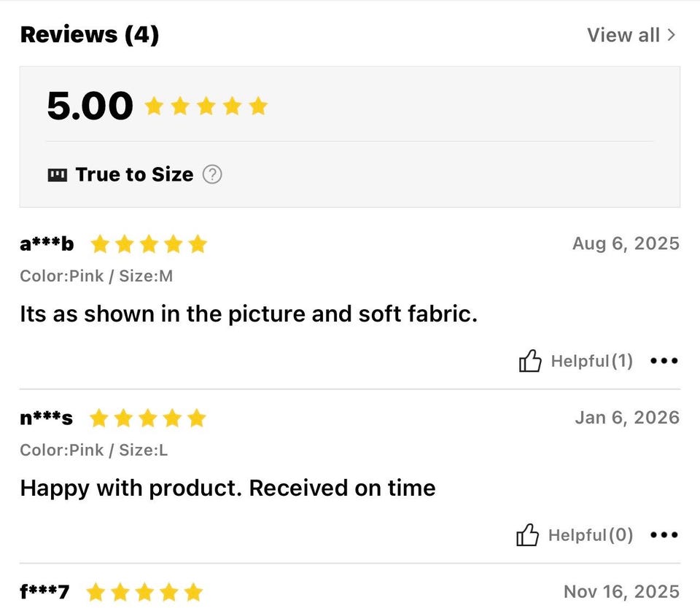Screen dimensions: 700x608
Task: Click the Reviews (4) heading
Action: pyautogui.click(x=89, y=34)
